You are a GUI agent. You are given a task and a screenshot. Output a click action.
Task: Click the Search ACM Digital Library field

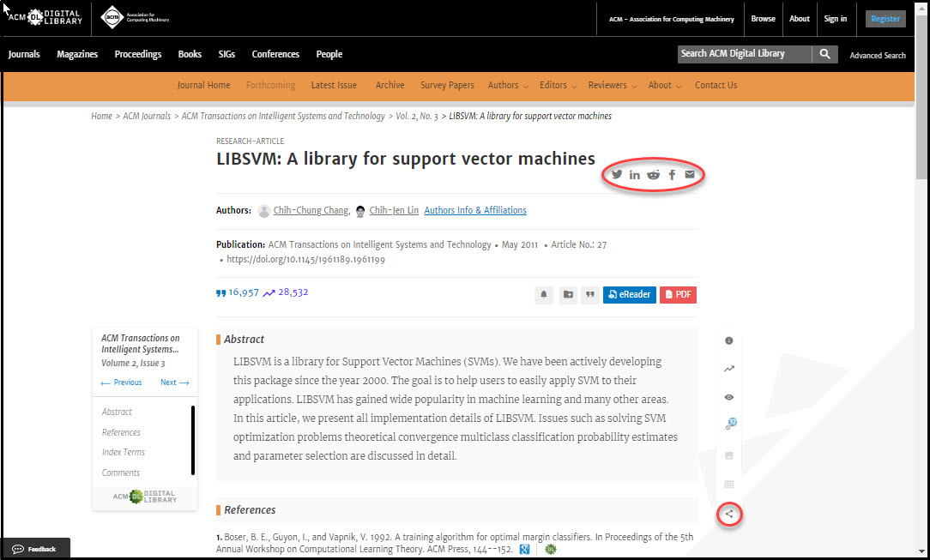pyautogui.click(x=745, y=54)
